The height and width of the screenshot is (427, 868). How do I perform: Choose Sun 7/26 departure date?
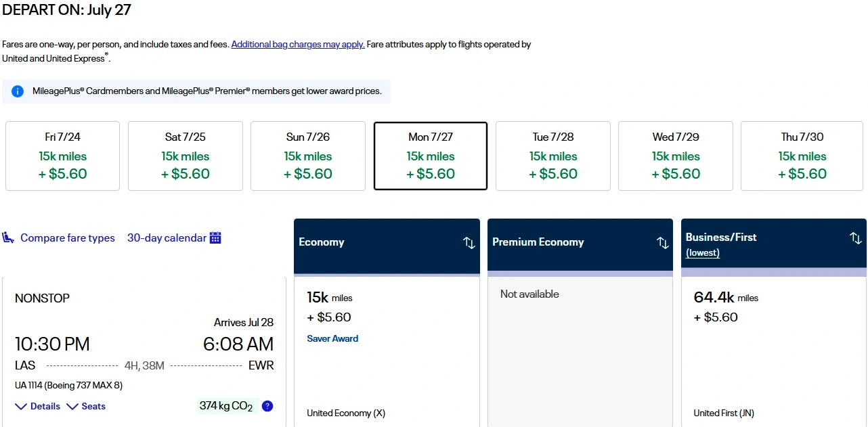tap(307, 156)
